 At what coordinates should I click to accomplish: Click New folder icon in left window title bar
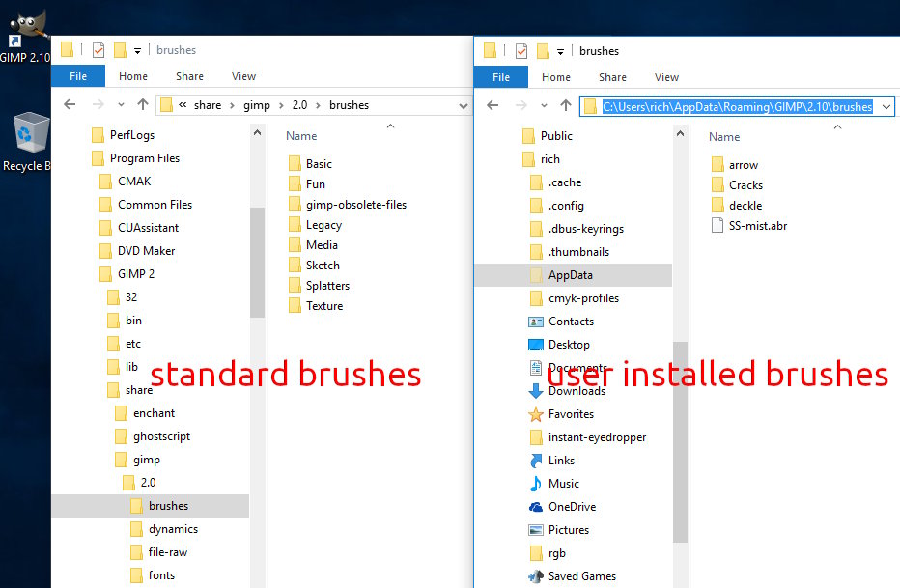(120, 50)
